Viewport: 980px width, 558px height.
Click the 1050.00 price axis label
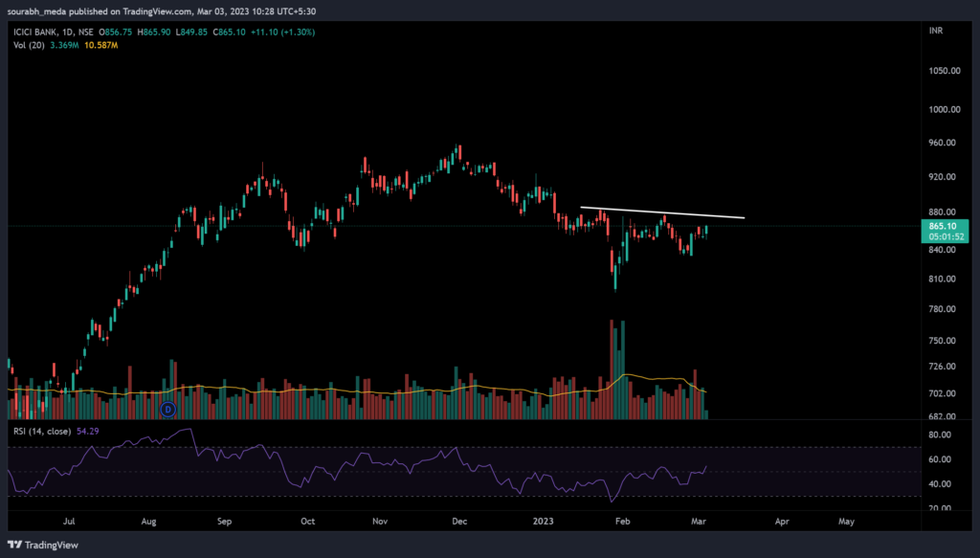pos(945,71)
